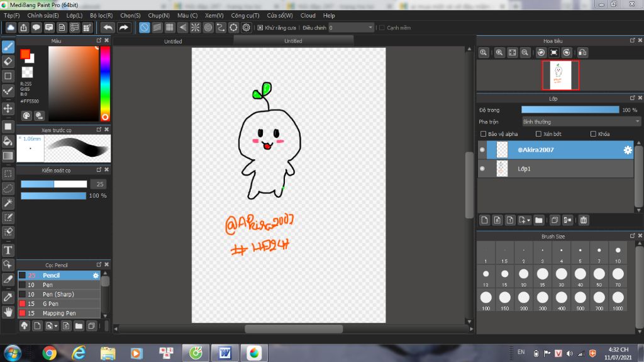Switch to the first Untitled tab
This screenshot has height=362, width=644.
pos(173,41)
